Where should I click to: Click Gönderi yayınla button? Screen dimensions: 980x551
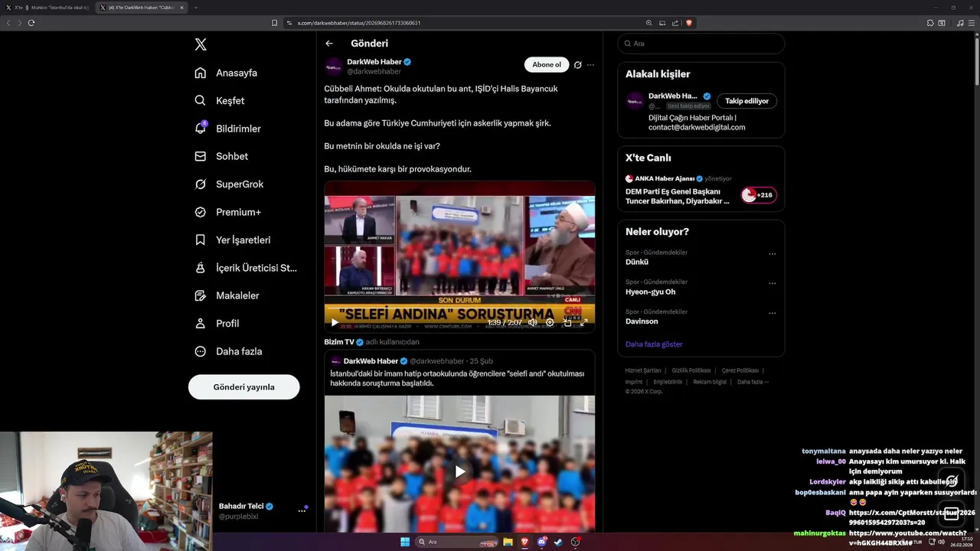pos(243,386)
